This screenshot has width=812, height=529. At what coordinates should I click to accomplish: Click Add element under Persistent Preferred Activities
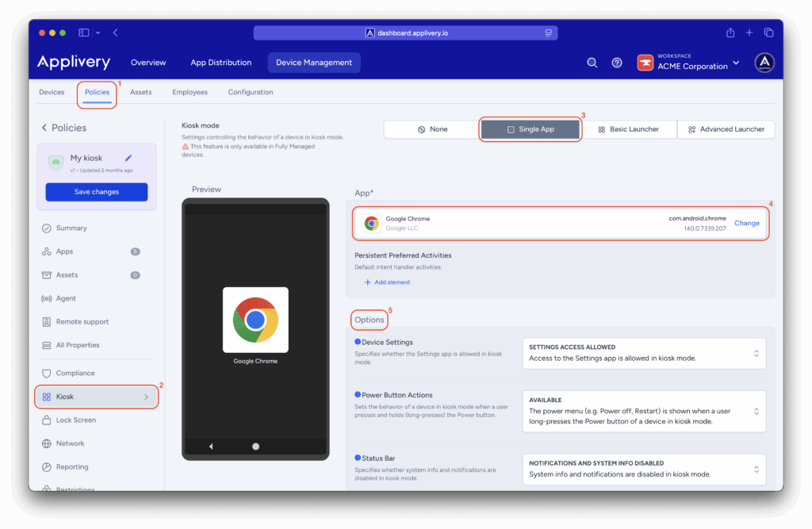(387, 282)
